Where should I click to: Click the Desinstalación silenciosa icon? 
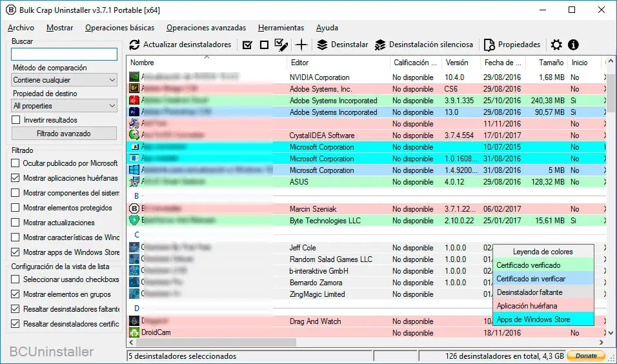pos(380,45)
